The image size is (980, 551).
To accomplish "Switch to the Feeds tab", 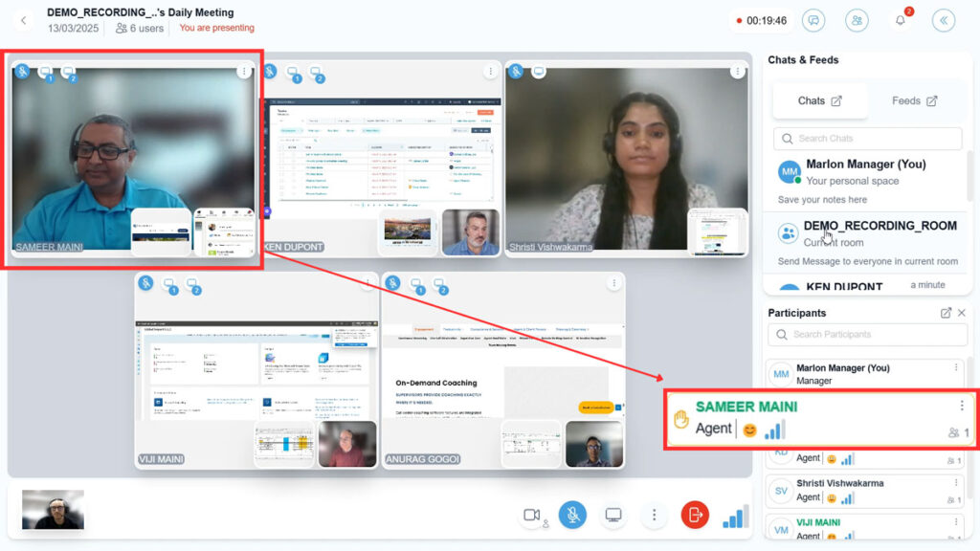I will point(914,100).
